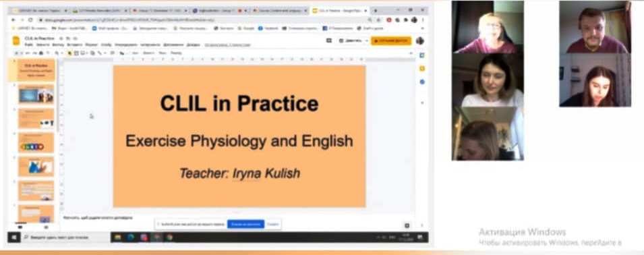Switch to filmstrip view toggle
This screenshot has height=255, width=644.
(x=20, y=226)
